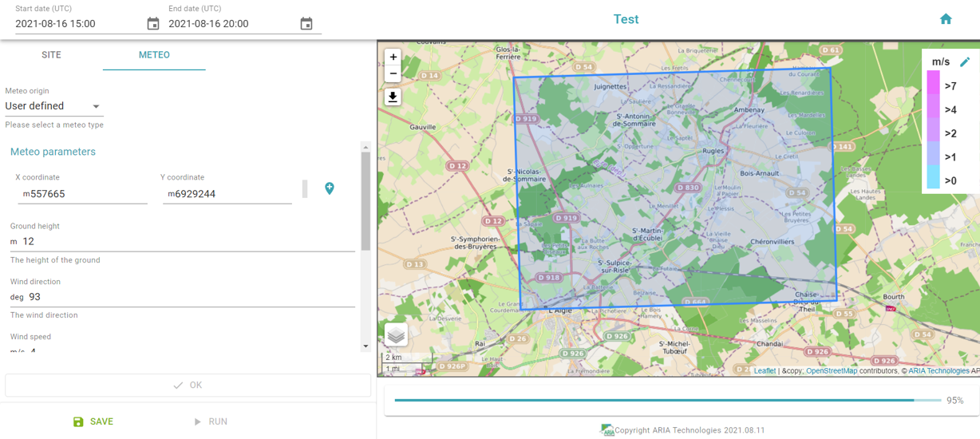
Task: Switch to the SITE tab
Action: click(51, 55)
